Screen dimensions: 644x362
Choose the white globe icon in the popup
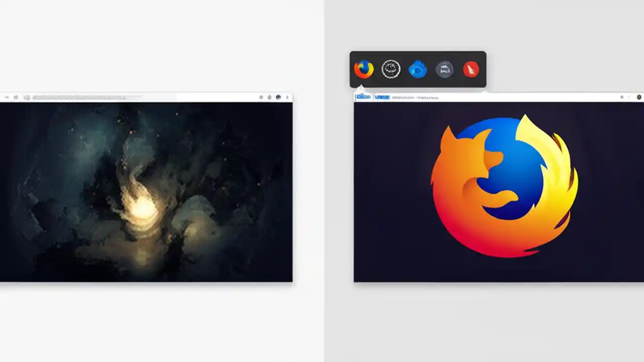(391, 69)
